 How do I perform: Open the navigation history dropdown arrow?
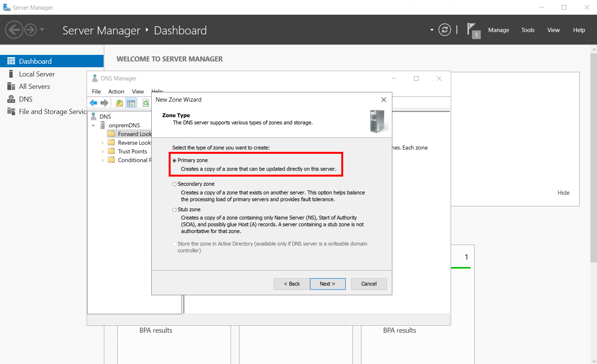click(42, 30)
